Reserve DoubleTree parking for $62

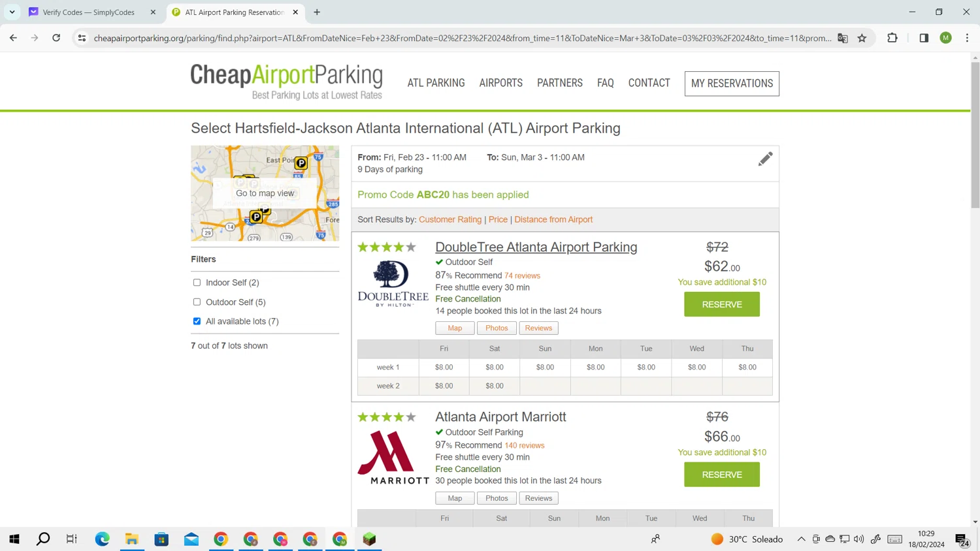[721, 304]
